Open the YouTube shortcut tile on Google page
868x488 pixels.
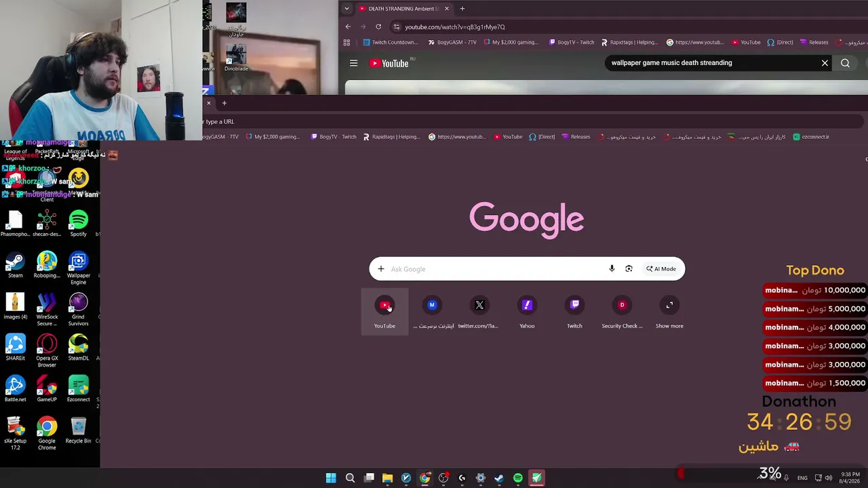tap(384, 312)
